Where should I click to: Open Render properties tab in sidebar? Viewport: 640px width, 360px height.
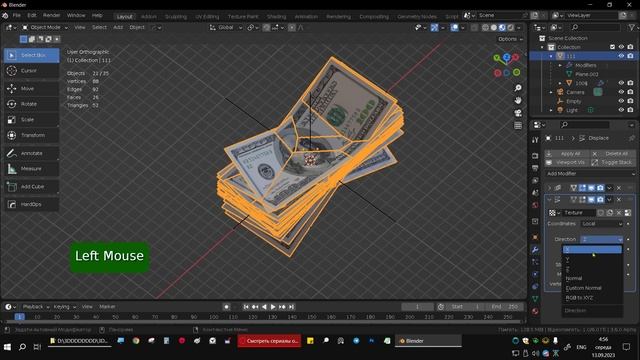tap(535, 156)
